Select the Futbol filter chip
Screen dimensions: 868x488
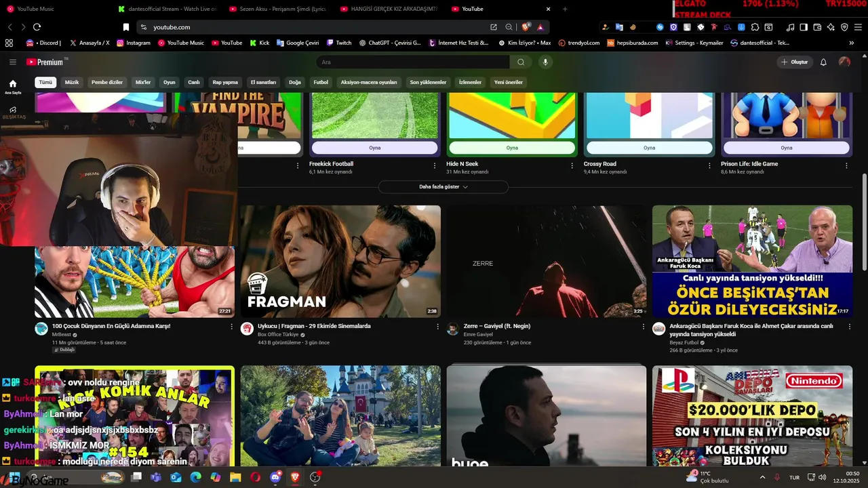(321, 82)
